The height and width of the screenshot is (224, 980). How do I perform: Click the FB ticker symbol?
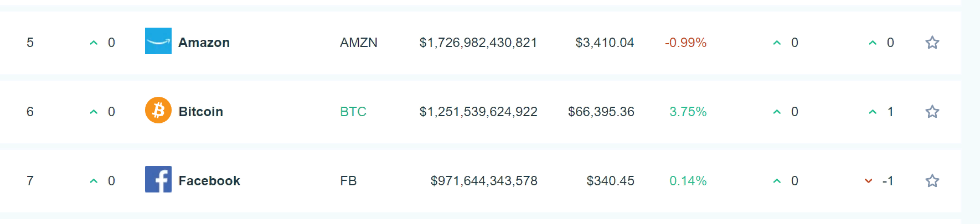pos(348,181)
